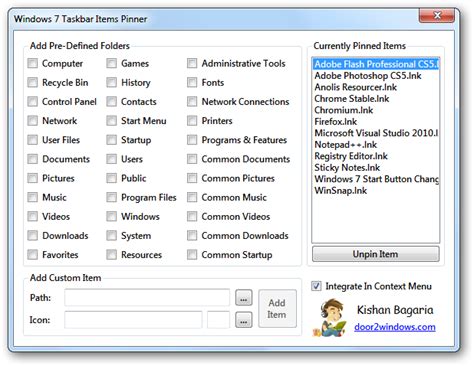Tick the Common Videos checkbox

(x=192, y=216)
